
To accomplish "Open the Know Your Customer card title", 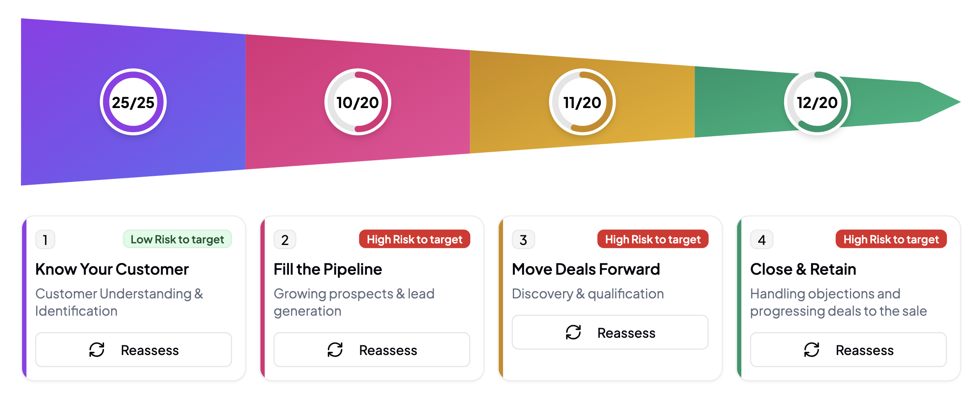I will (x=112, y=269).
